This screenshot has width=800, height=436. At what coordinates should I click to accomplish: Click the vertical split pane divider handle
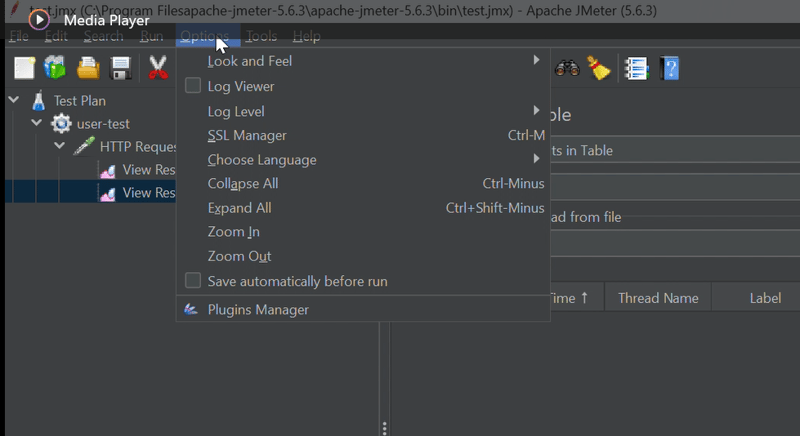click(x=384, y=428)
